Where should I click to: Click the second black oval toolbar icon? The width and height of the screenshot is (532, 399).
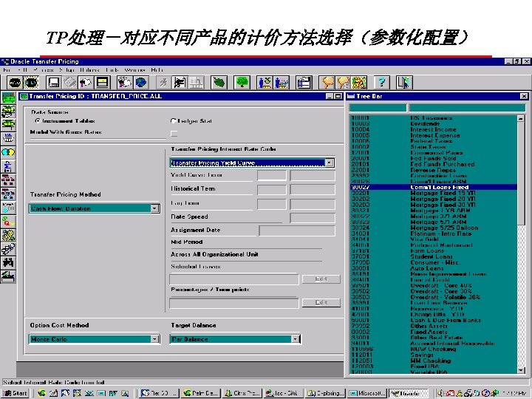pyautogui.click(x=31, y=83)
